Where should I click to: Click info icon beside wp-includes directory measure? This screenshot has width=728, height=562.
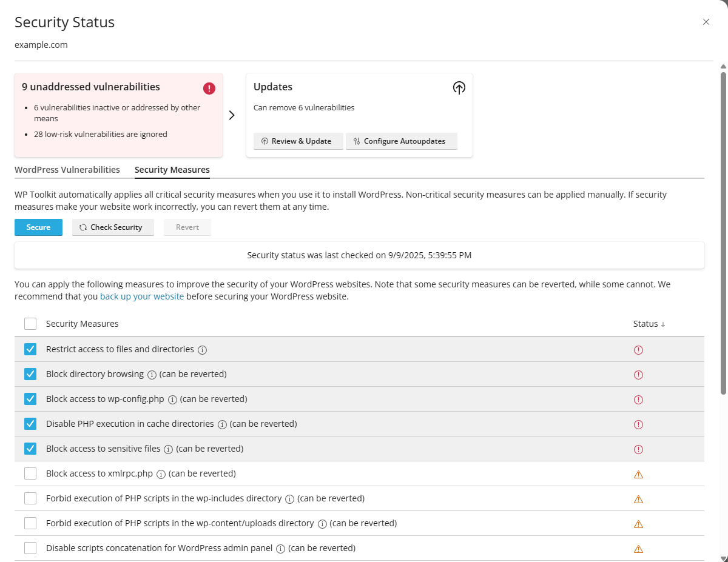[290, 499]
